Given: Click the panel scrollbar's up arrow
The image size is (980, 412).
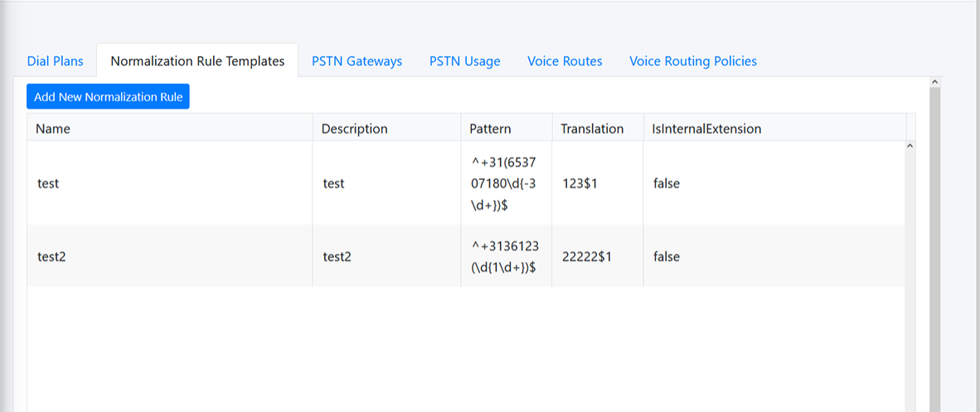Looking at the screenshot, I should point(934,82).
